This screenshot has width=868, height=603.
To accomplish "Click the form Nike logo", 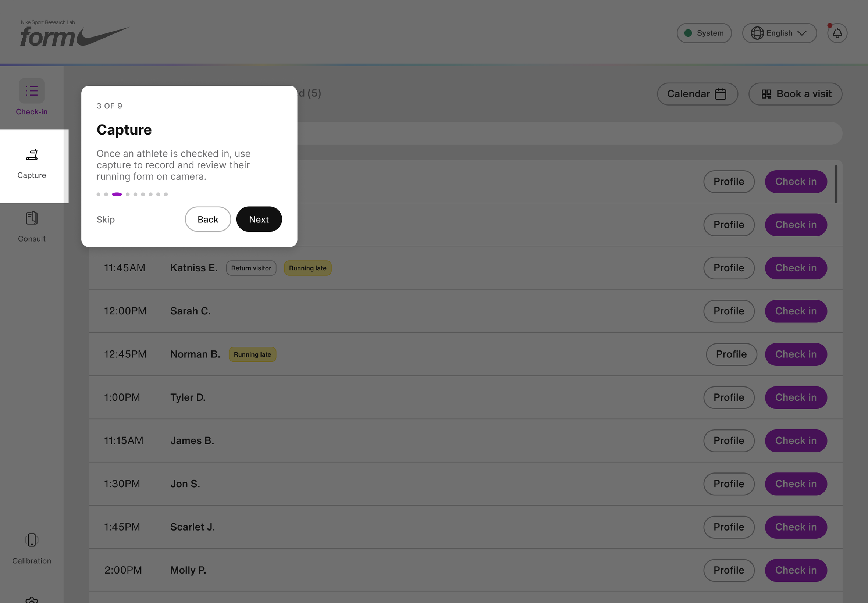I will [x=75, y=33].
